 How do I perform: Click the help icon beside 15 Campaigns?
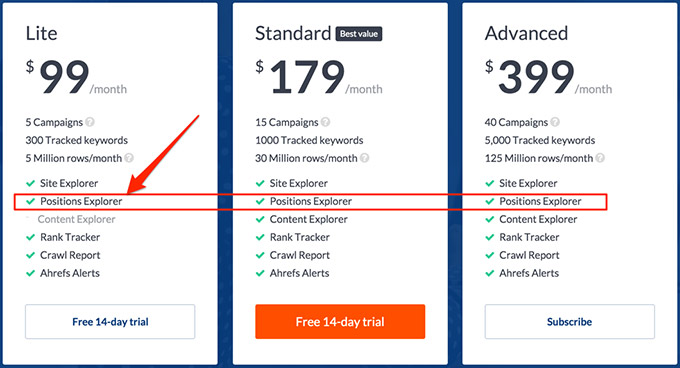tap(325, 122)
